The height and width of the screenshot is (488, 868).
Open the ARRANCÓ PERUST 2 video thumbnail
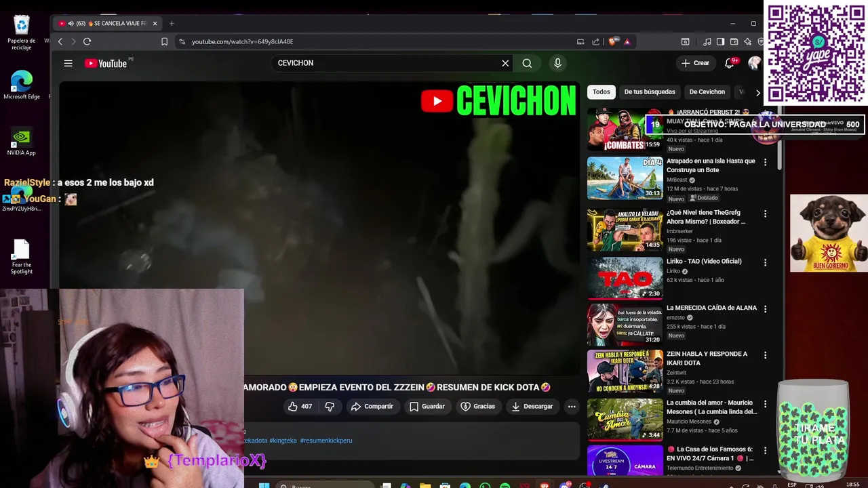(625, 129)
